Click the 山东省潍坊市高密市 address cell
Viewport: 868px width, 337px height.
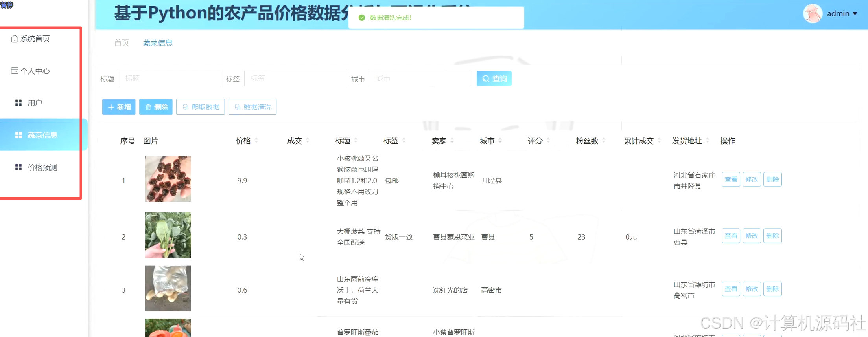(x=694, y=290)
